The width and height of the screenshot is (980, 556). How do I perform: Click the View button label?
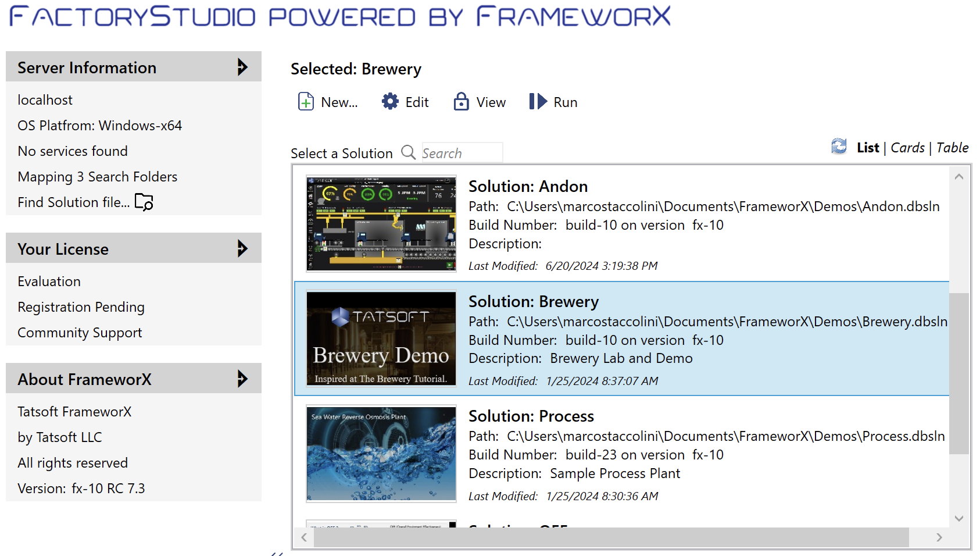click(491, 102)
